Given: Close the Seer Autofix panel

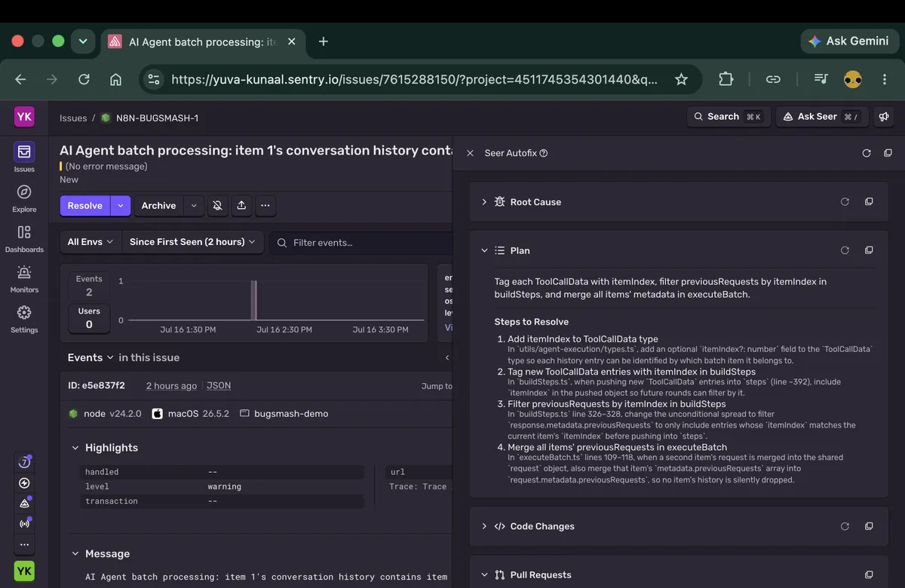Looking at the screenshot, I should (x=470, y=153).
